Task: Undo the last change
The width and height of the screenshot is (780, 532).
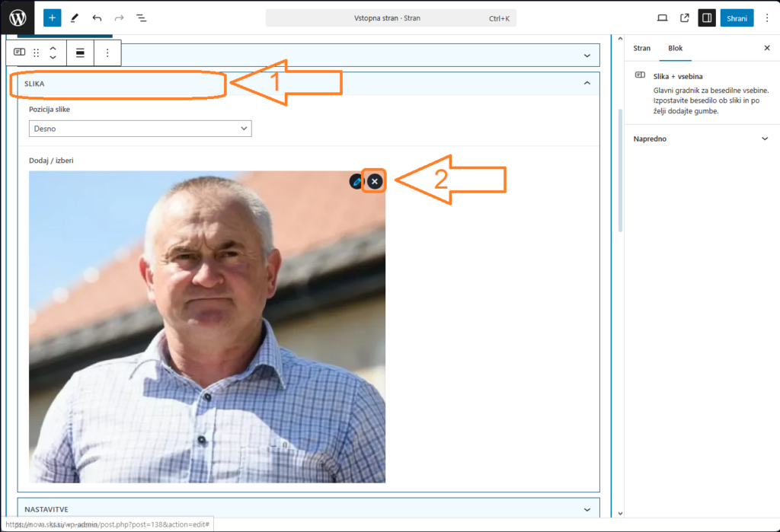Action: click(x=97, y=18)
